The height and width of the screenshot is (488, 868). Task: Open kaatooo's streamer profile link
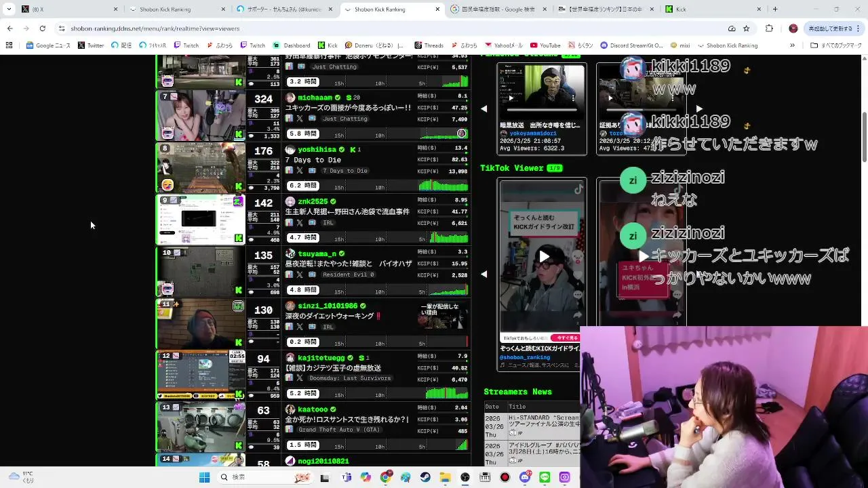tap(313, 409)
